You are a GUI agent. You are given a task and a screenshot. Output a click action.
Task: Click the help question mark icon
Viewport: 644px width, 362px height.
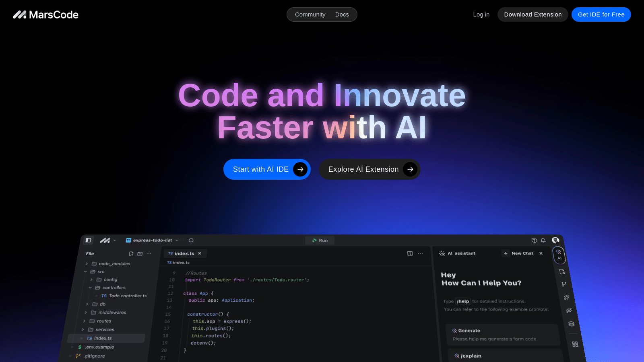click(x=534, y=240)
